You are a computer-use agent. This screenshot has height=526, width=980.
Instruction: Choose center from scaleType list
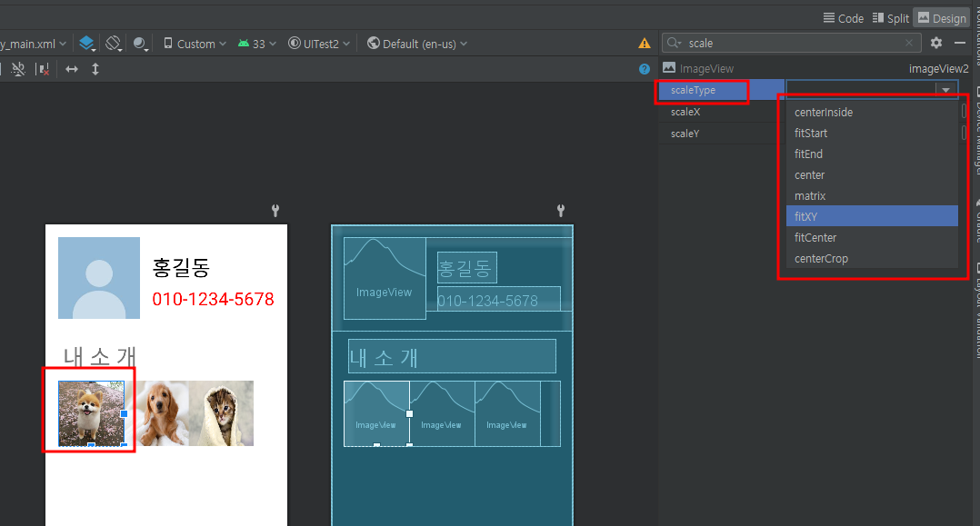[x=872, y=175]
